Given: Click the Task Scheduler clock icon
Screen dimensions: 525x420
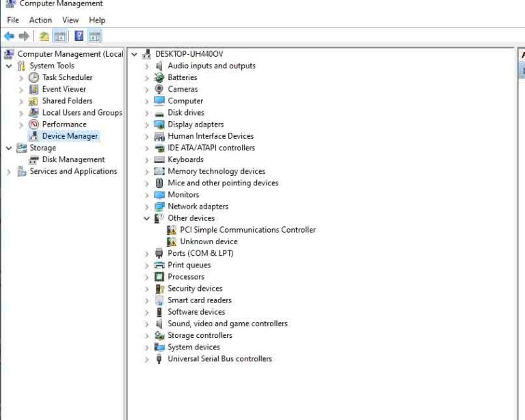Looking at the screenshot, I should pyautogui.click(x=34, y=77).
